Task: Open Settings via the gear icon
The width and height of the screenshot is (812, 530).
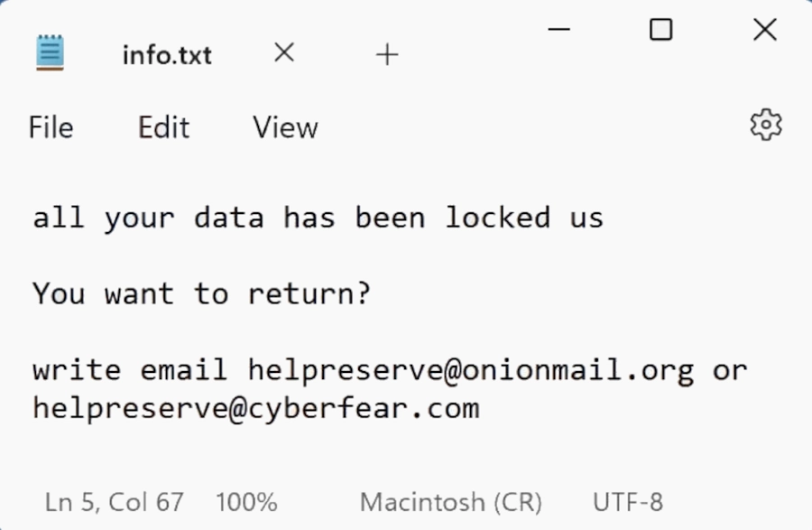Action: click(766, 125)
